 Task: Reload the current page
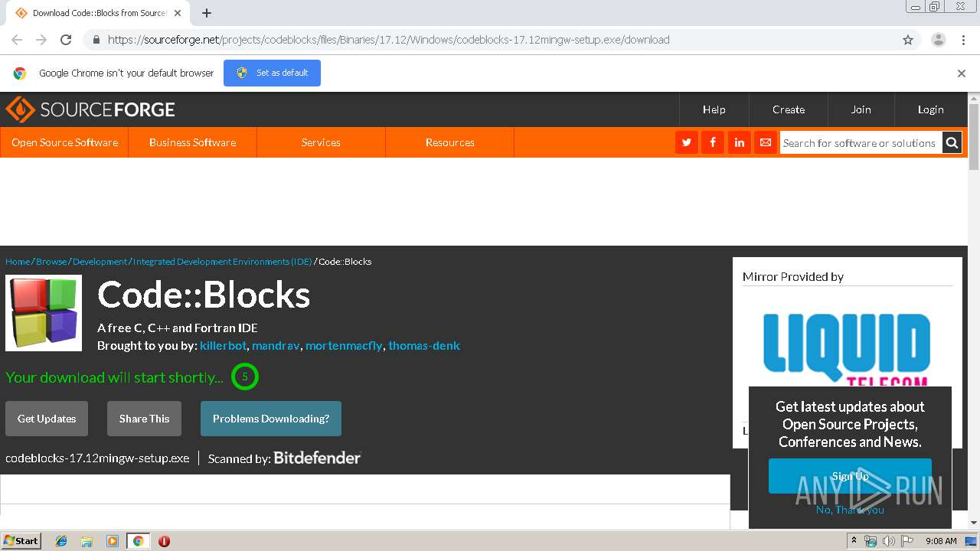pyautogui.click(x=66, y=40)
